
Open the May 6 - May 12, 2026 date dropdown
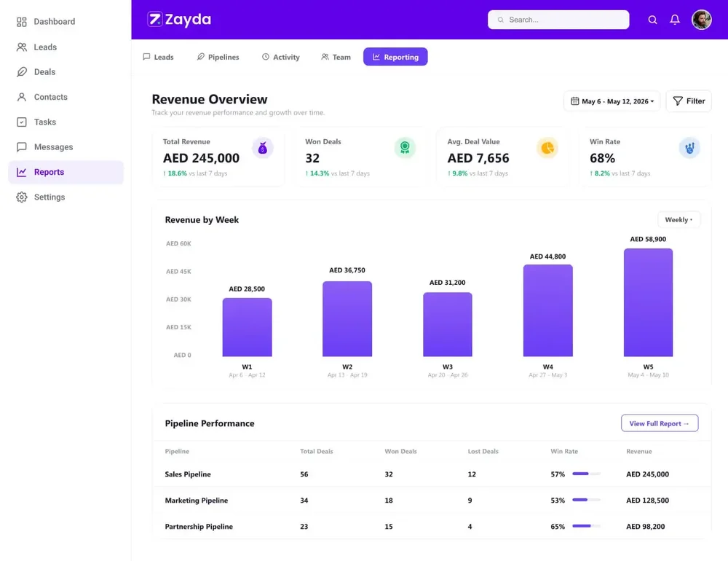[x=612, y=101]
